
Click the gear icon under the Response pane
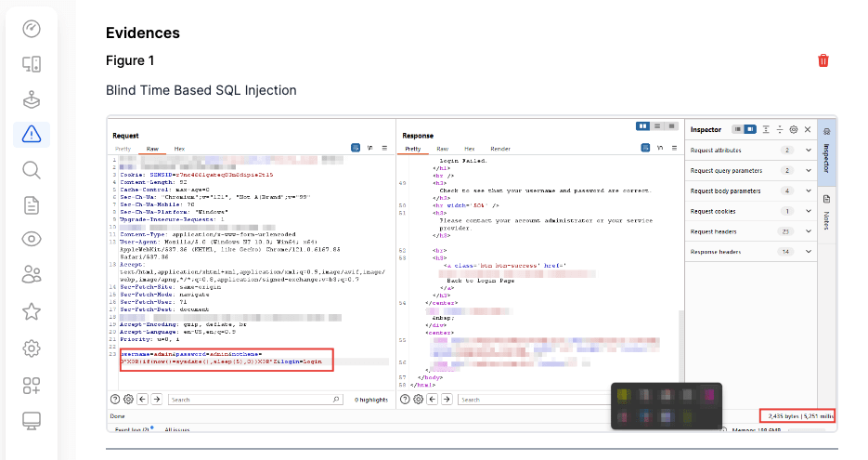419,399
